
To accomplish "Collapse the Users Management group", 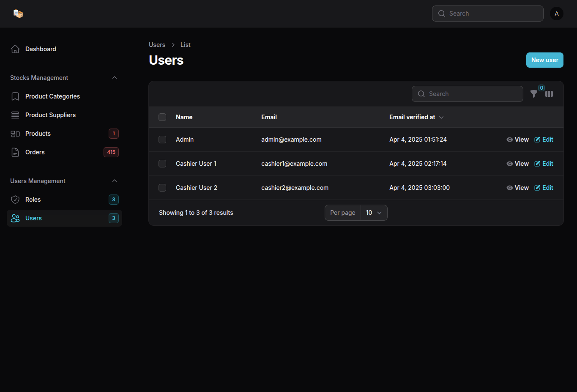I will (115, 181).
